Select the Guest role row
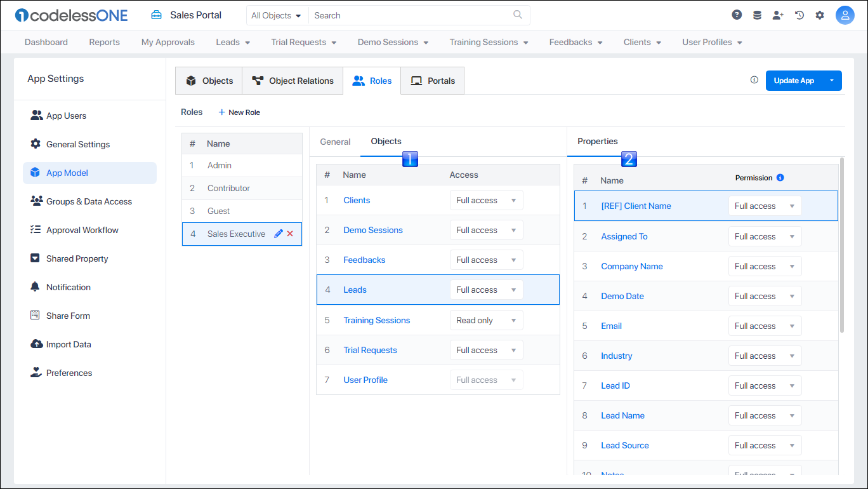The height and width of the screenshot is (489, 868). tap(242, 211)
